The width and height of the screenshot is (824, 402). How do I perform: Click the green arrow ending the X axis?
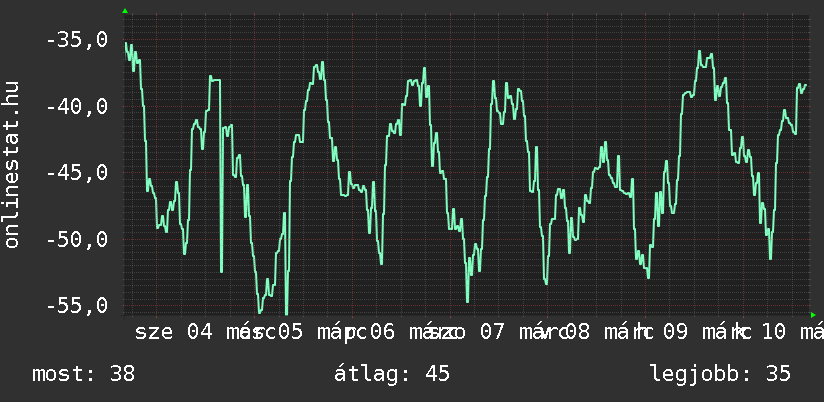tap(813, 311)
